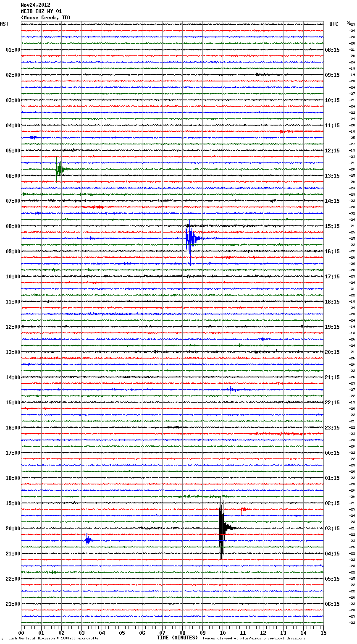Screen dimensions: 357x644
Task: Click the 23:00 MST time label
Action: pyautogui.click(x=13, y=604)
